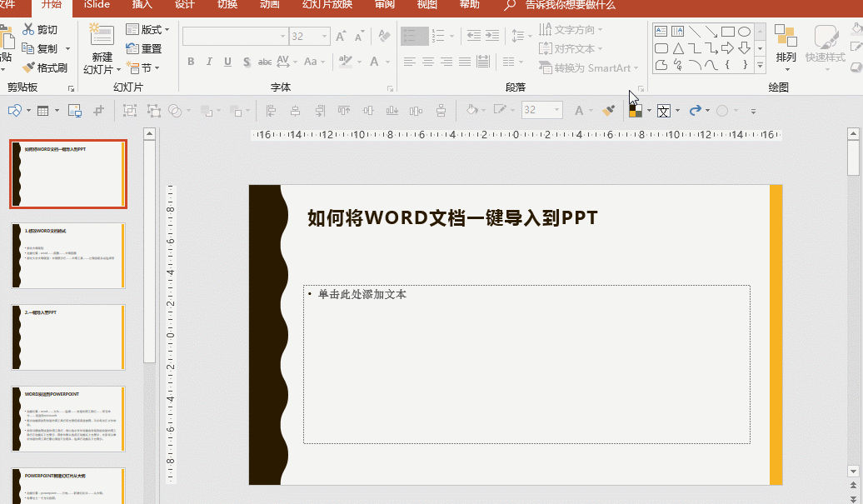Click the group objects icon in toolbar
The height and width of the screenshot is (504, 863).
tap(130, 111)
